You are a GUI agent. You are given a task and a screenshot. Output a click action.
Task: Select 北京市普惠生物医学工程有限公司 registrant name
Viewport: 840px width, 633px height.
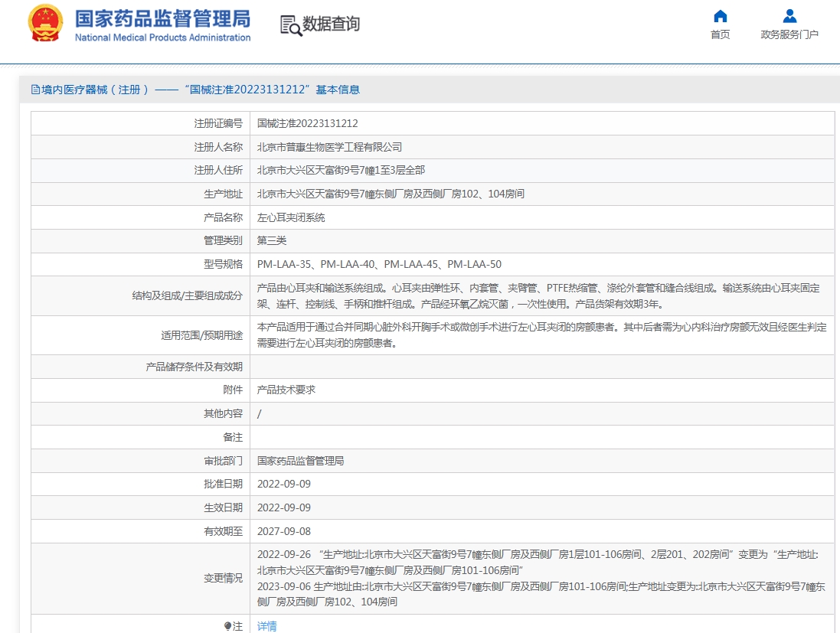tap(329, 147)
